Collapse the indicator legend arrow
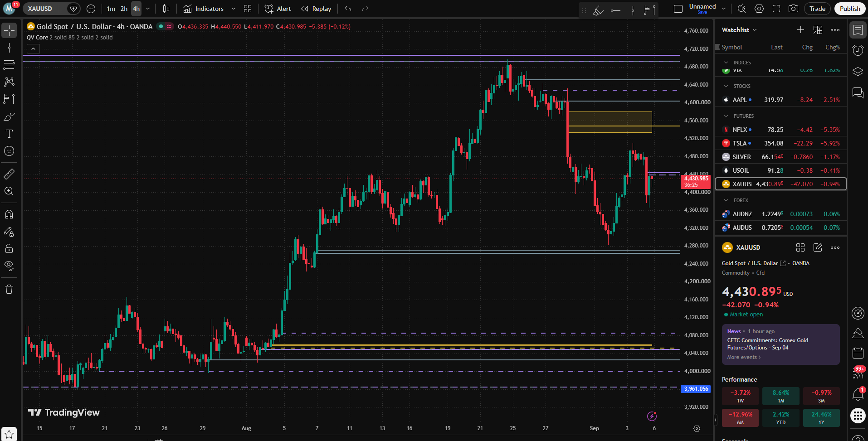The image size is (868, 441). pos(34,48)
